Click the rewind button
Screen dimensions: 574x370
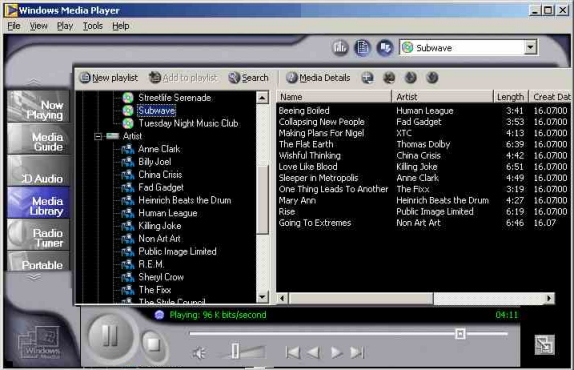pyautogui.click(x=313, y=353)
